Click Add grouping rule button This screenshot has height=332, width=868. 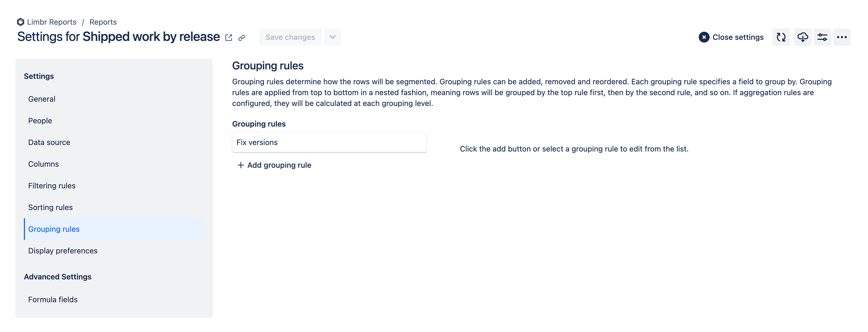pyautogui.click(x=273, y=165)
